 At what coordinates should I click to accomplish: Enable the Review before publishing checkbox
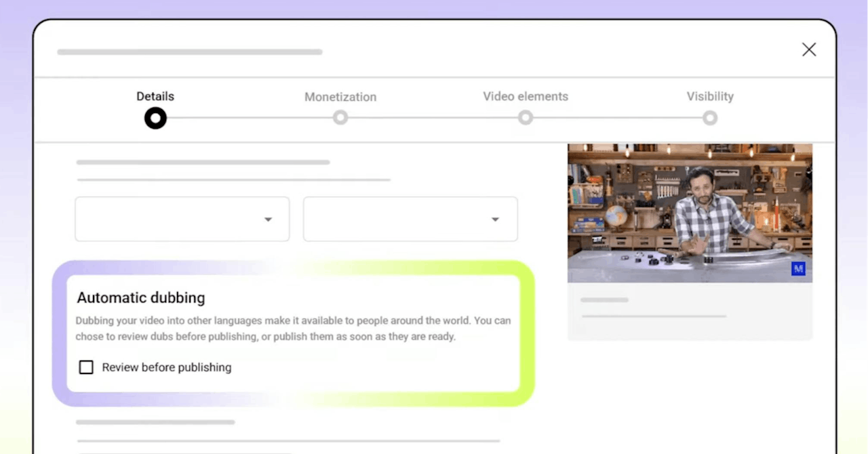point(86,367)
